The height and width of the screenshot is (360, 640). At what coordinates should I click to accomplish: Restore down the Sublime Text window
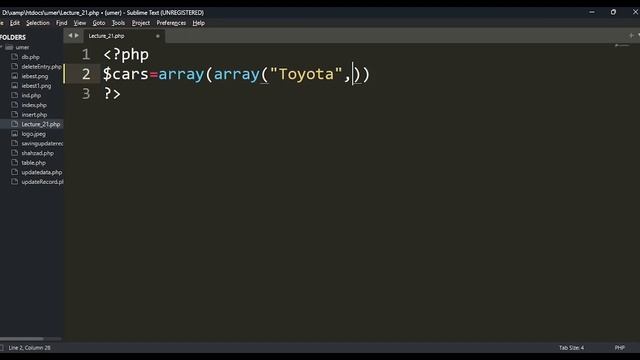[x=613, y=12]
